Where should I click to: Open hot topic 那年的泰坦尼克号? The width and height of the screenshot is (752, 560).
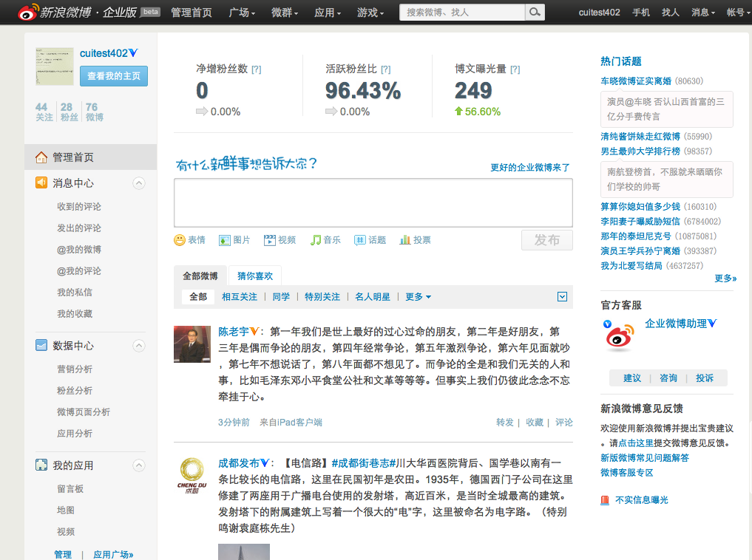tap(636, 236)
